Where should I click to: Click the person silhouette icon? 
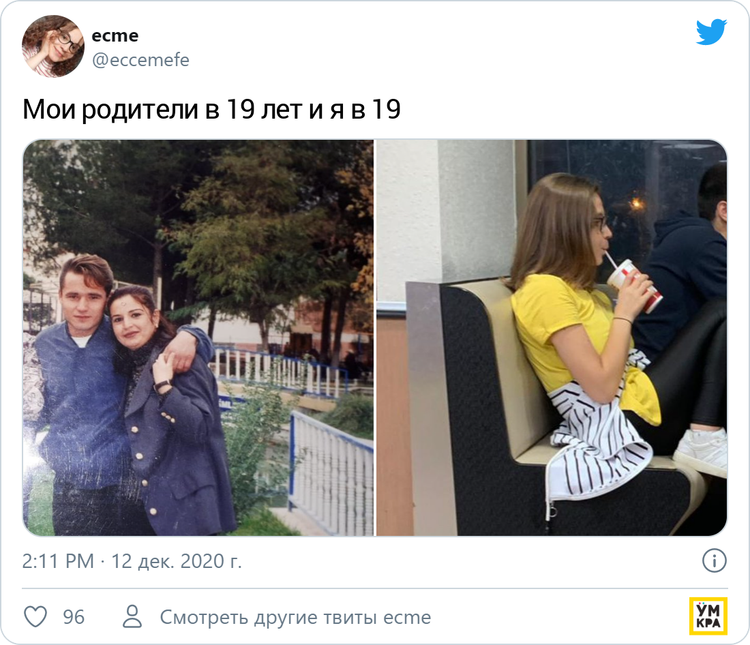click(132, 616)
